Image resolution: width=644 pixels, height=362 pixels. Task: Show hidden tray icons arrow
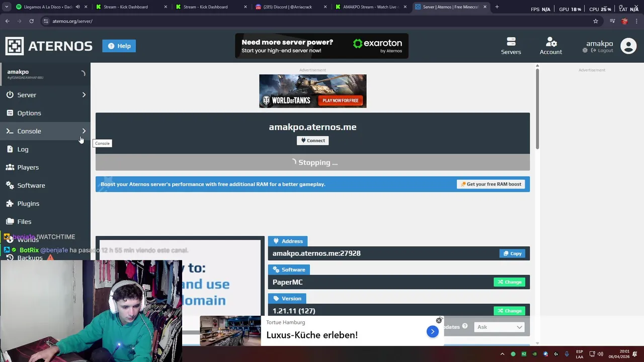point(502,354)
